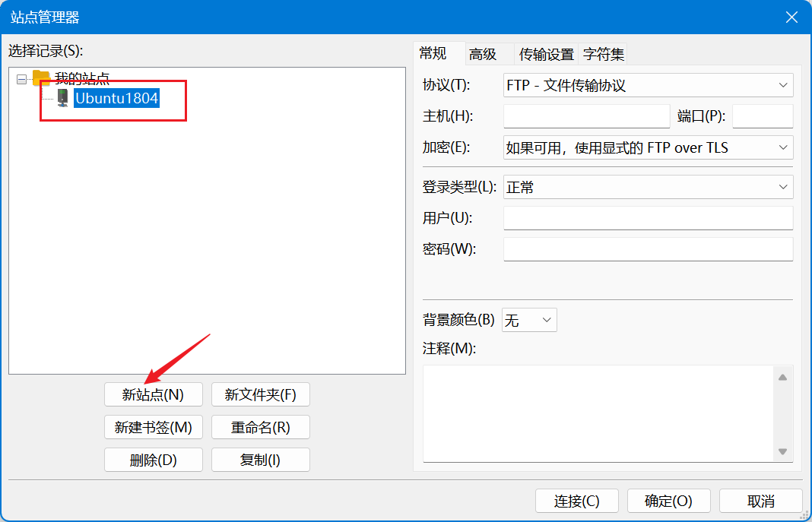
Task: Click the 新建书签(M) button
Action: (154, 427)
